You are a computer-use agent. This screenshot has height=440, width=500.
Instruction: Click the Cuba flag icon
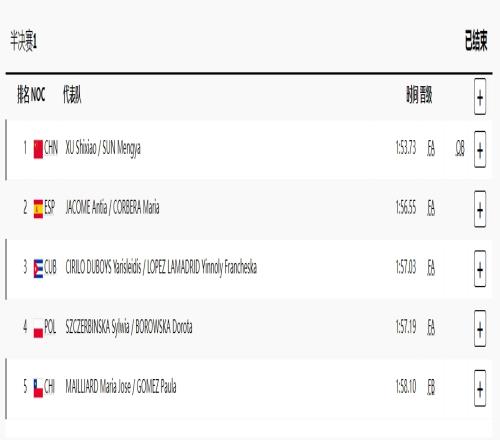38,268
